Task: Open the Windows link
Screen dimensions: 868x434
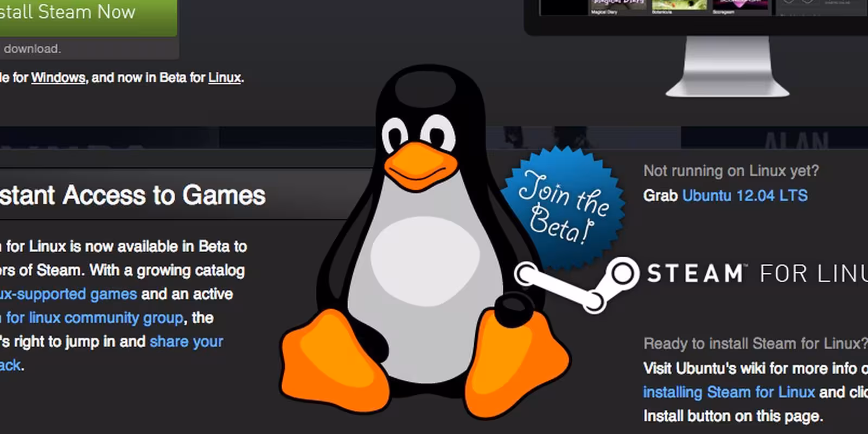Action: click(x=58, y=78)
